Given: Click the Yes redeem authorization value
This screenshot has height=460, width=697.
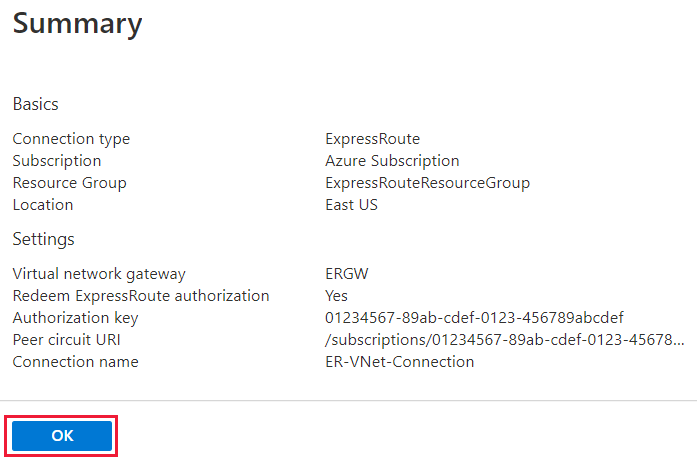Looking at the screenshot, I should pyautogui.click(x=336, y=296).
